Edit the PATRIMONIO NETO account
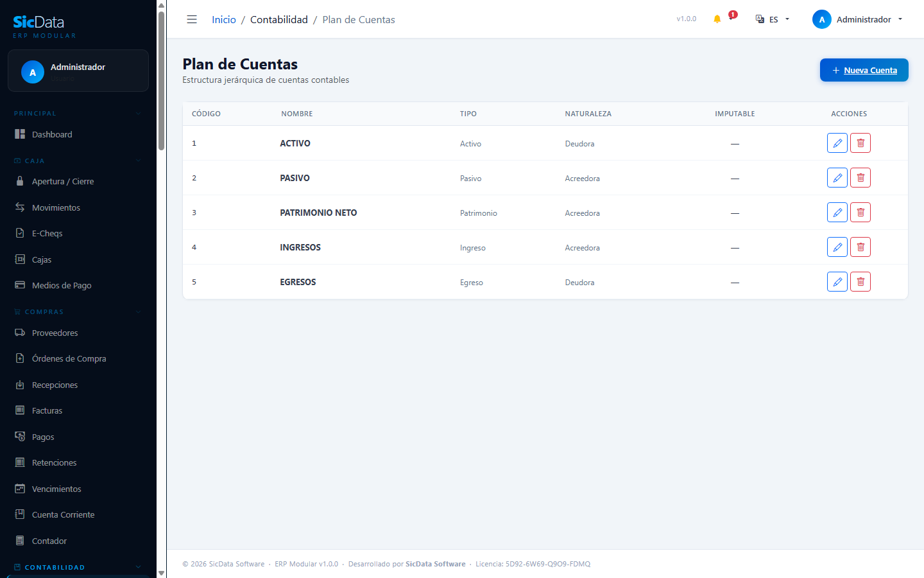 (837, 213)
